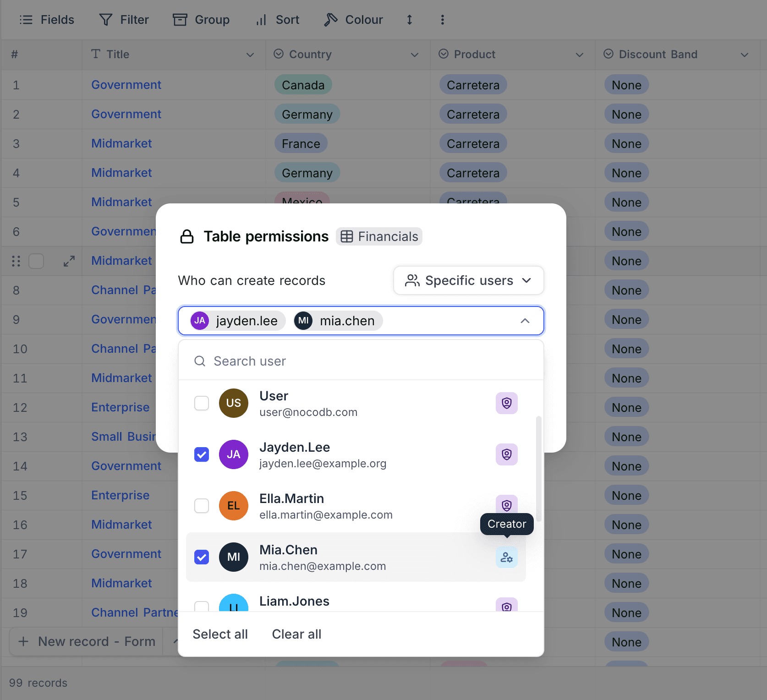
Task: Click in the Search user field
Action: pyautogui.click(x=321, y=361)
